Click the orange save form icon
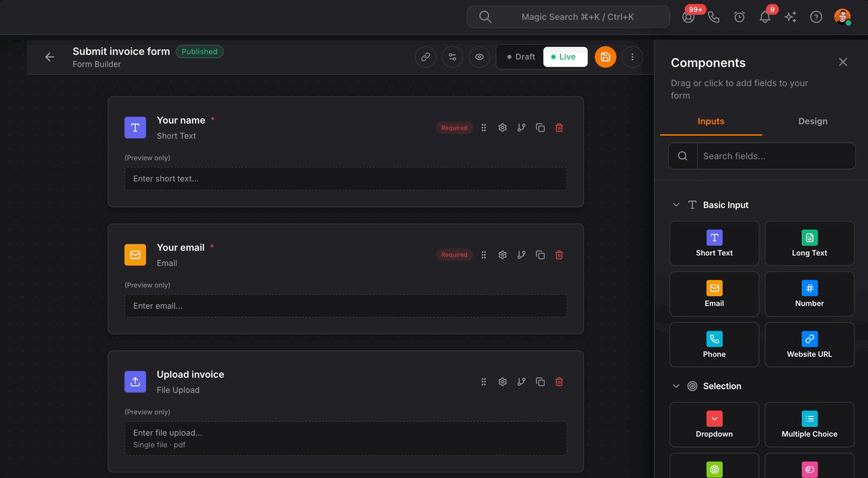This screenshot has width=868, height=478. click(x=605, y=57)
